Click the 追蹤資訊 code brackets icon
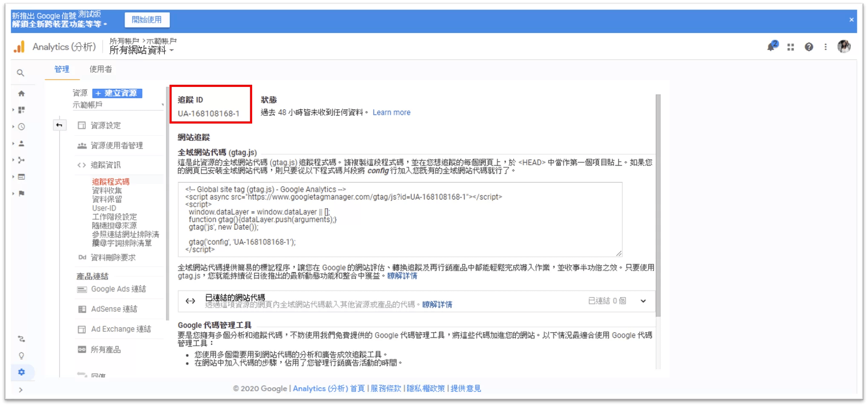The height and width of the screenshot is (406, 868). pos(81,165)
